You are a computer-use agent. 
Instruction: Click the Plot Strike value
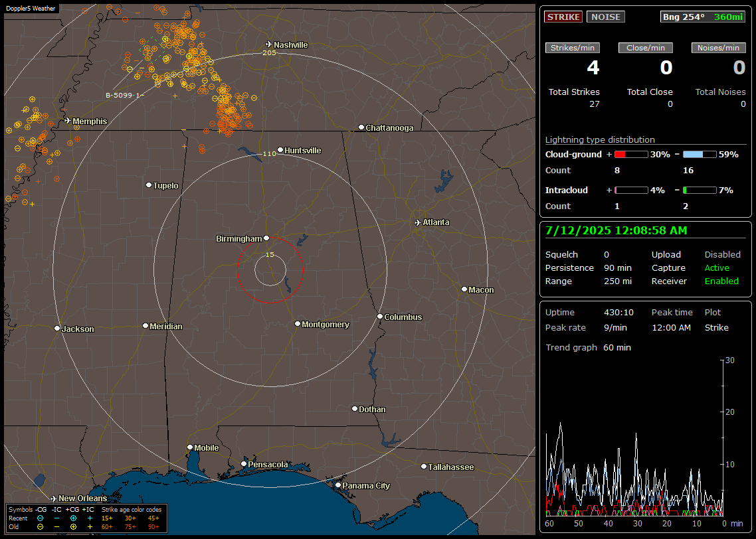coord(716,327)
